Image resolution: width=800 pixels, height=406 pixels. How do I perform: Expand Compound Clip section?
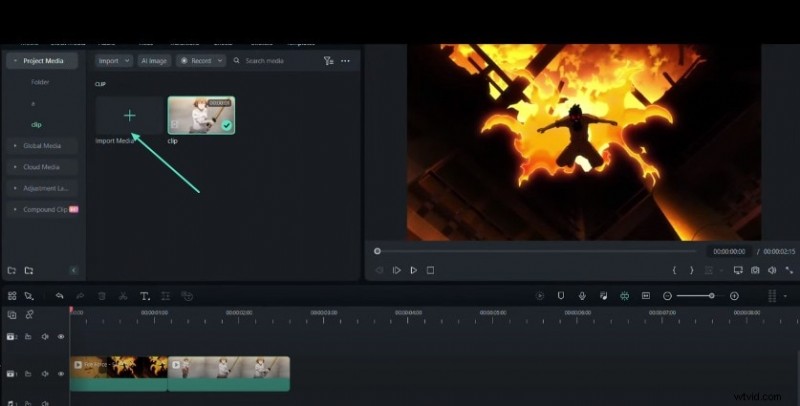[x=15, y=210]
